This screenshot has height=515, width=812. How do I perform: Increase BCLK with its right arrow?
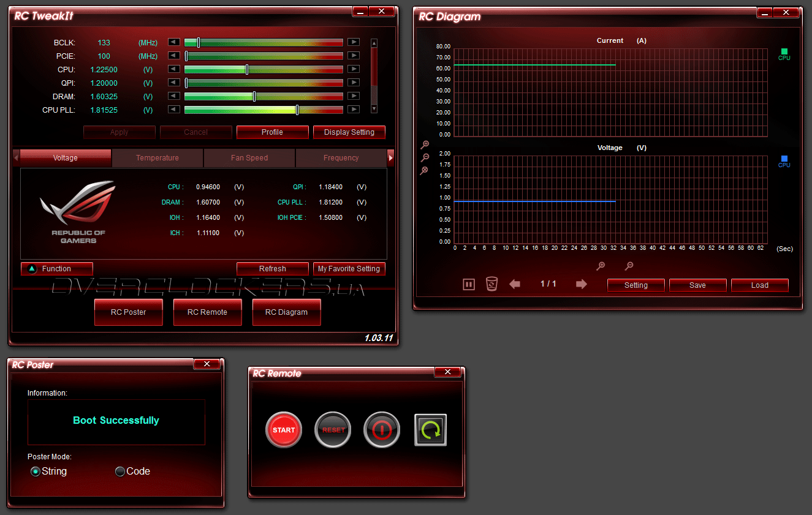click(x=354, y=42)
